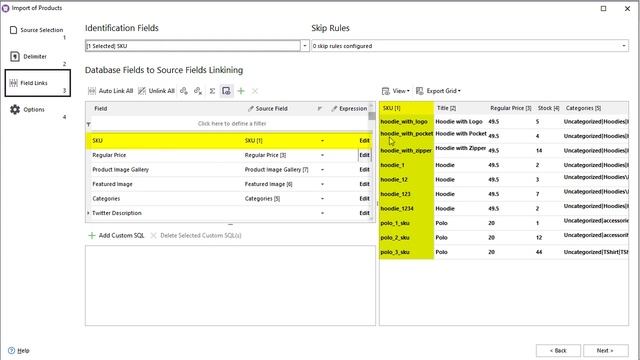640x360 pixels.
Task: Click the Regular Price [3] column header
Action: point(511,108)
